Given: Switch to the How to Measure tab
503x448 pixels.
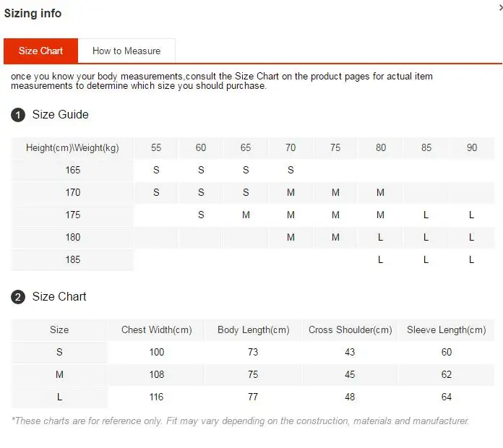Looking at the screenshot, I should point(126,51).
